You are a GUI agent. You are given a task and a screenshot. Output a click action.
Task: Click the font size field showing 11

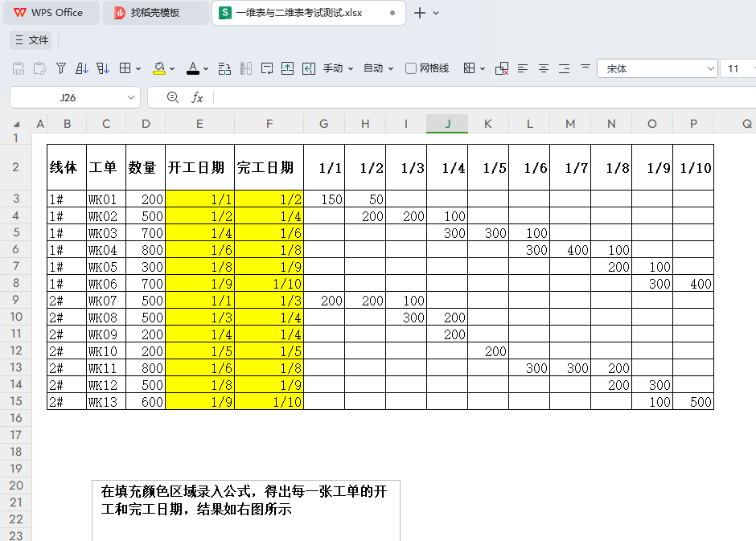[738, 68]
